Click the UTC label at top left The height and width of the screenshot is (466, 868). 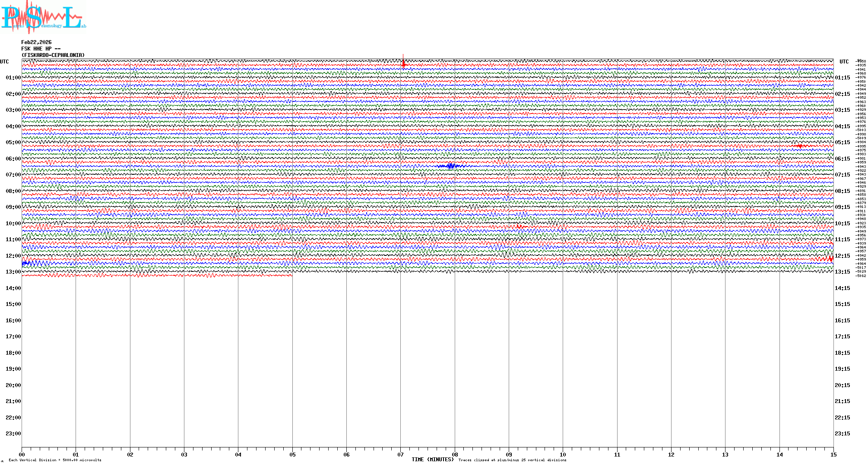[4, 62]
